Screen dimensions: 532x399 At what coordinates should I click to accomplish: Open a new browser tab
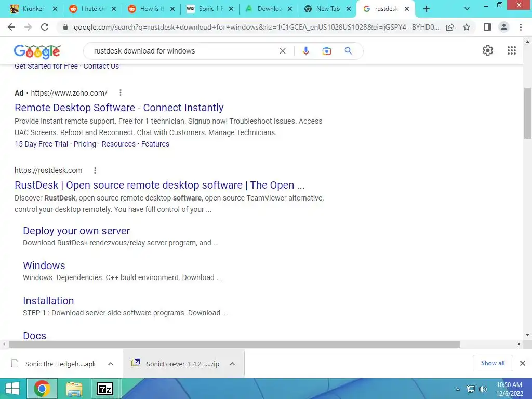[x=427, y=9]
